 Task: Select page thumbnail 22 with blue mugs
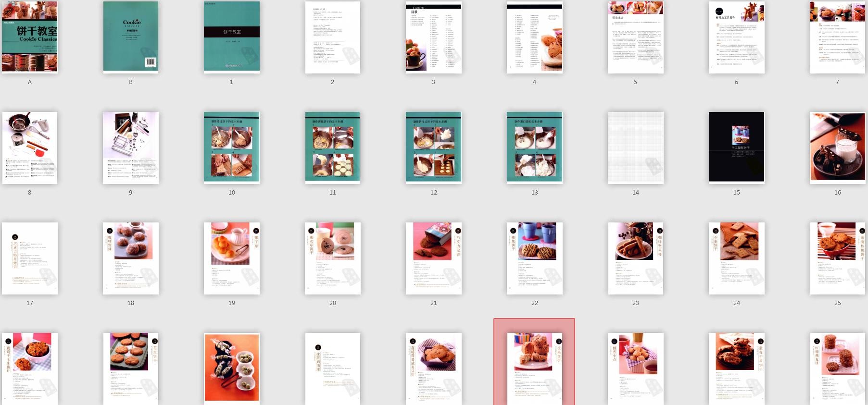pos(534,258)
